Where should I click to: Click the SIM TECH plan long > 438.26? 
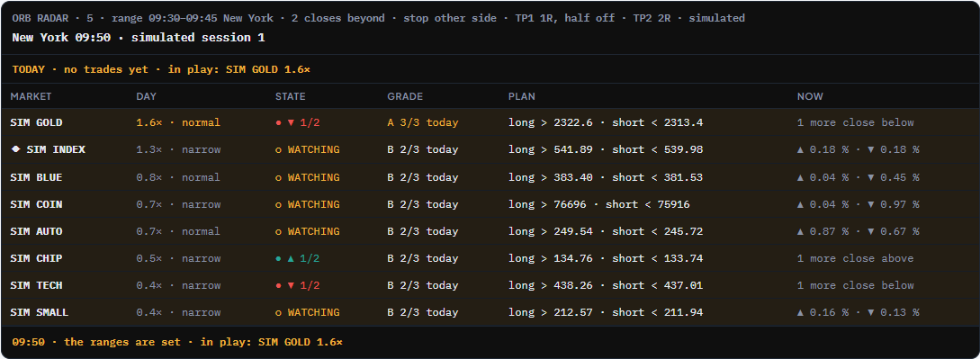(x=551, y=285)
